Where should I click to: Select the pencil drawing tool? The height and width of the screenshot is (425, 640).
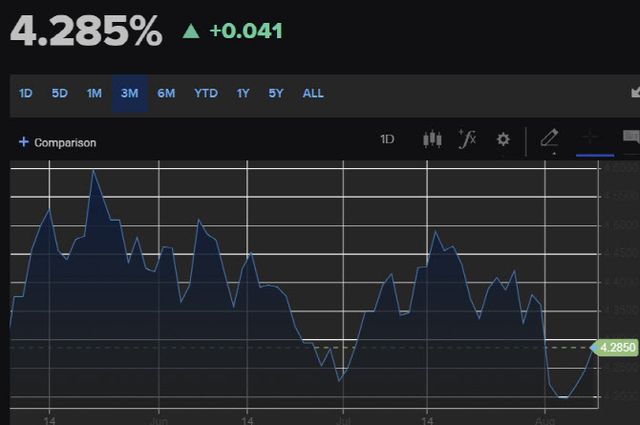click(549, 139)
